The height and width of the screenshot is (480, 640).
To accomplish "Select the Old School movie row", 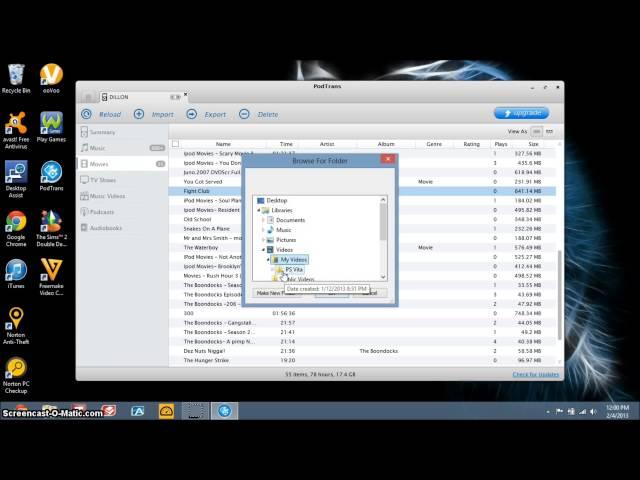I will [362, 219].
